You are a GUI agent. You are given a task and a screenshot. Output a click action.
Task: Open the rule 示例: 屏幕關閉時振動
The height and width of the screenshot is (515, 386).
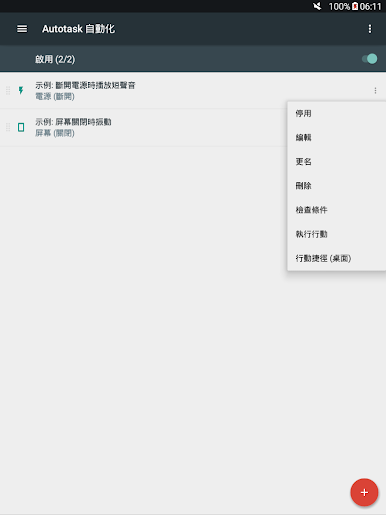pos(73,122)
